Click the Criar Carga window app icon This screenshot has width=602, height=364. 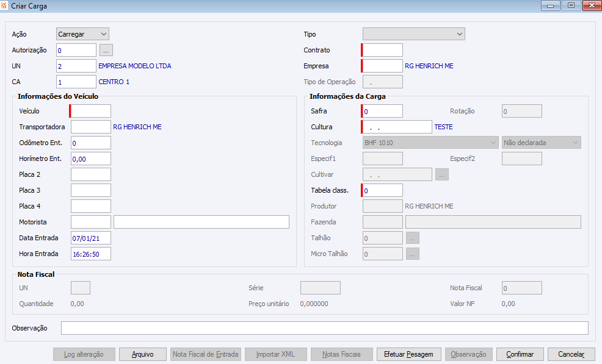point(4,5)
